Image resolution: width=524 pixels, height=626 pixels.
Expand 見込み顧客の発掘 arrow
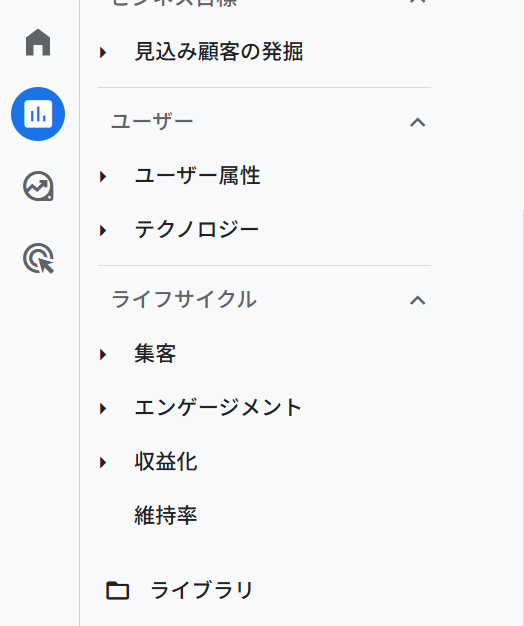pyautogui.click(x=103, y=52)
